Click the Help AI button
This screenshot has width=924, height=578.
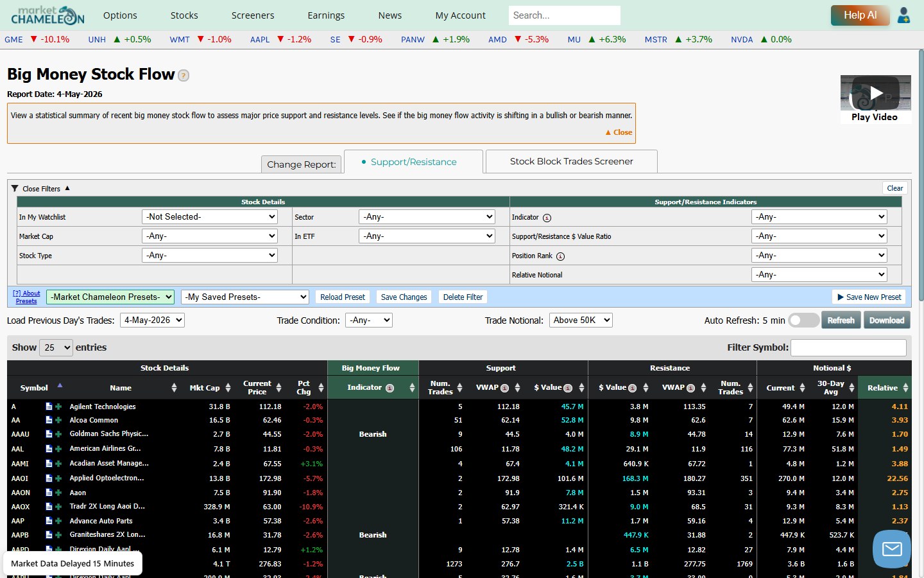[860, 15]
